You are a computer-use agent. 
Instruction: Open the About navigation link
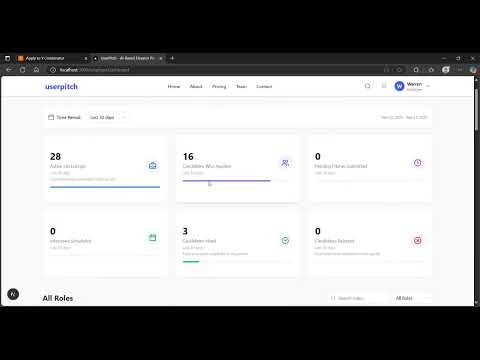[x=196, y=86]
